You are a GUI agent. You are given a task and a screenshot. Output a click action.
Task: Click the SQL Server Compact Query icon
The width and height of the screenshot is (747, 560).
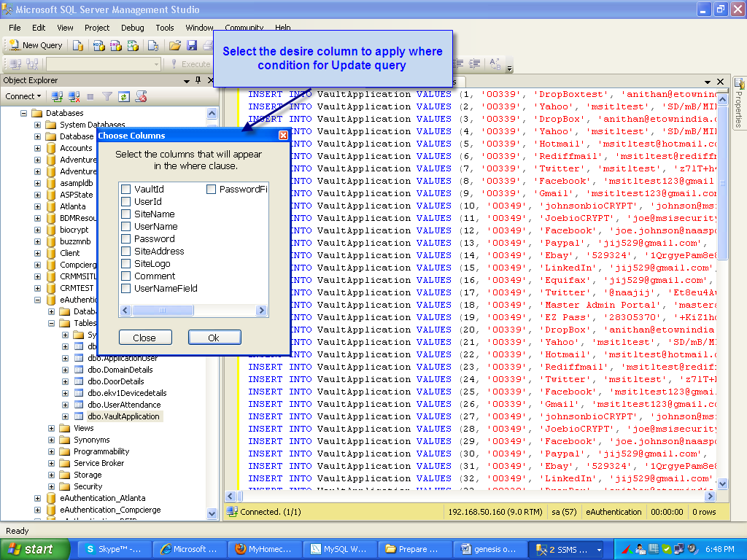coord(153,45)
